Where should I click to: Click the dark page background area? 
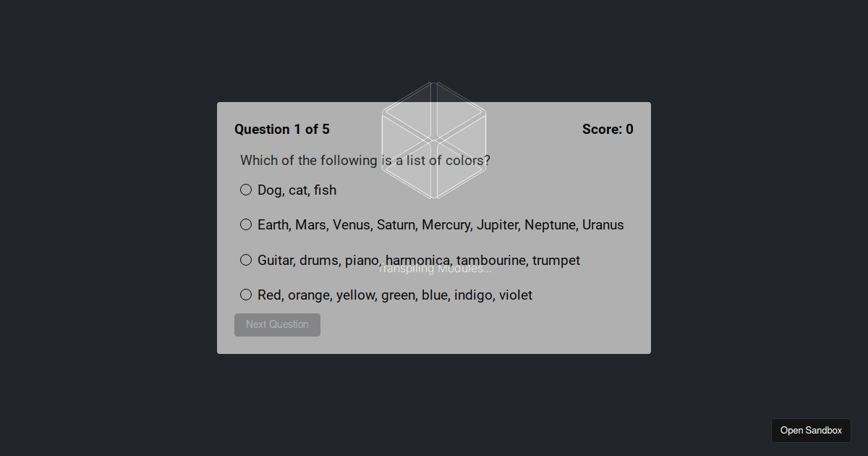109,398
